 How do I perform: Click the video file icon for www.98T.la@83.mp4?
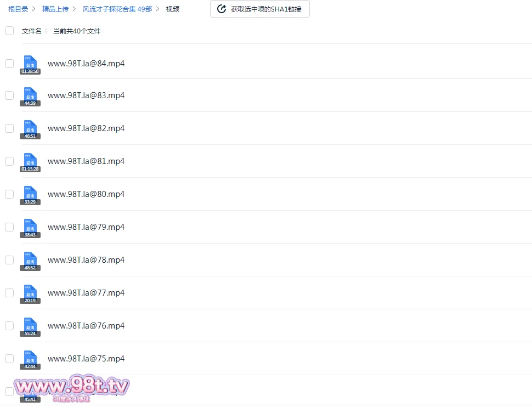click(x=30, y=95)
